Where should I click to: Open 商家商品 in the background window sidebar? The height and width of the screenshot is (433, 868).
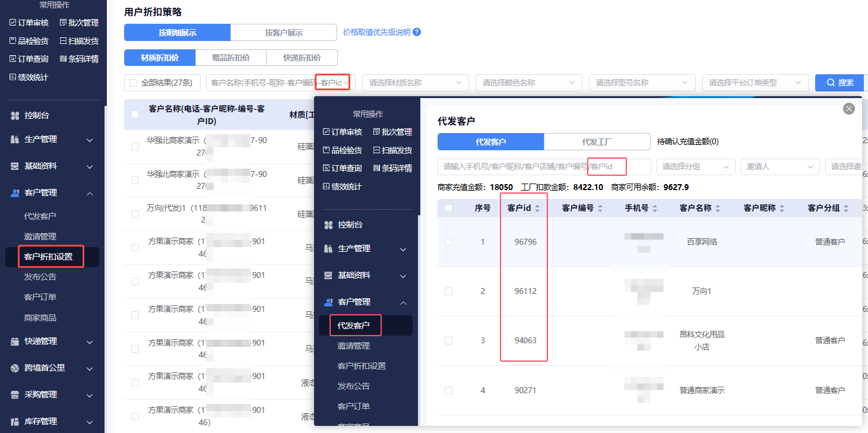(40, 317)
